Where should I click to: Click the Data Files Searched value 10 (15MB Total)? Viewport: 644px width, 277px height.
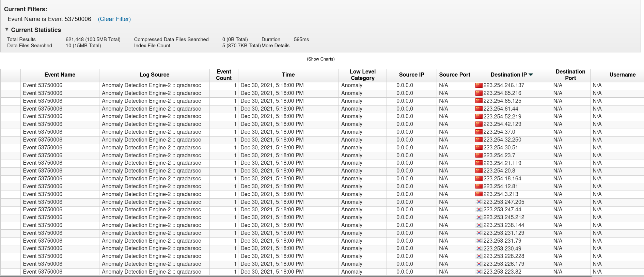(83, 46)
